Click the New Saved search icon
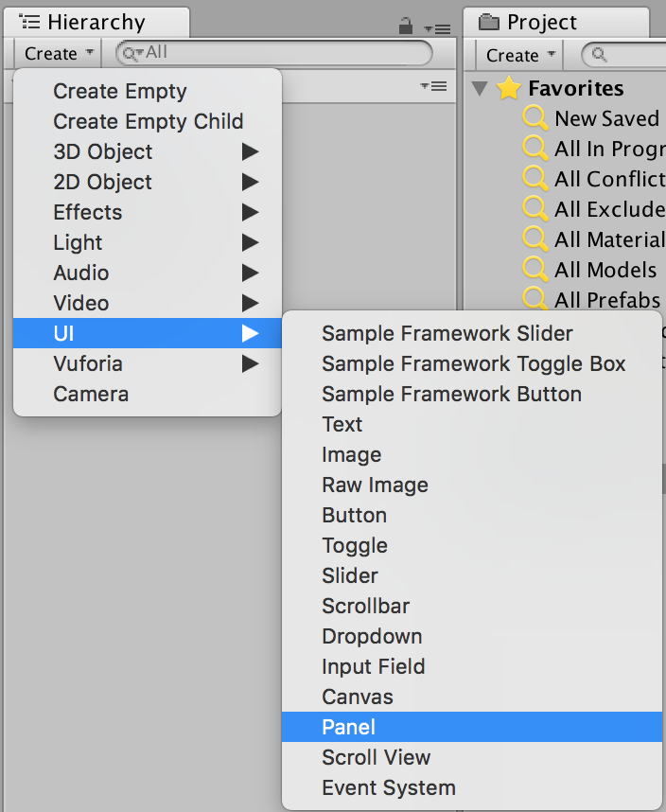 click(535, 118)
